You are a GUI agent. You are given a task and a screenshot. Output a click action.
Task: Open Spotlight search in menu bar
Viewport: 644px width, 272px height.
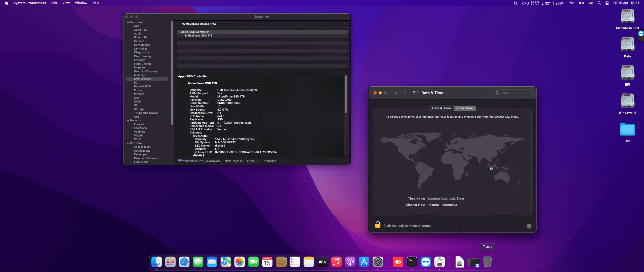(x=599, y=3)
